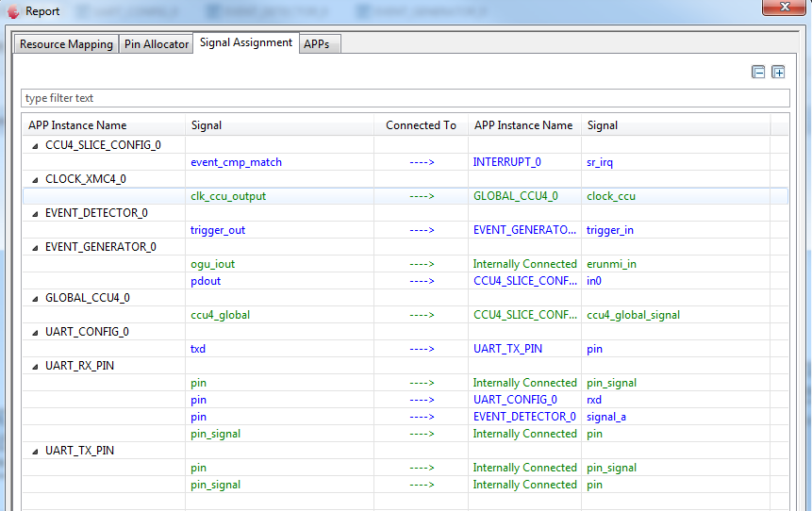The image size is (812, 511).
Task: Click the trigger_out signal
Action: coord(218,230)
